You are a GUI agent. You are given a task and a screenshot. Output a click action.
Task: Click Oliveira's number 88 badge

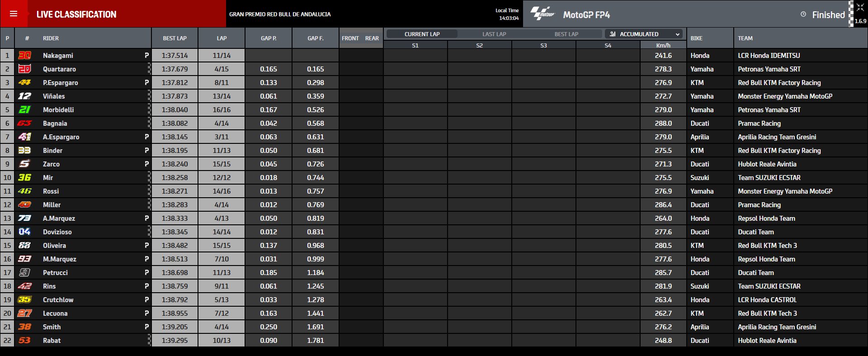[24, 245]
